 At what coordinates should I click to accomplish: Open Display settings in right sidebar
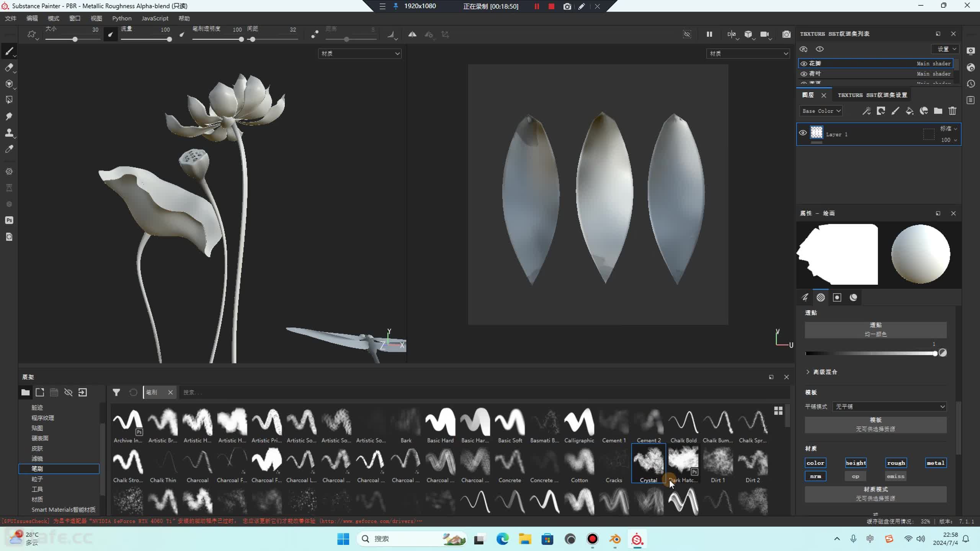tap(971, 51)
